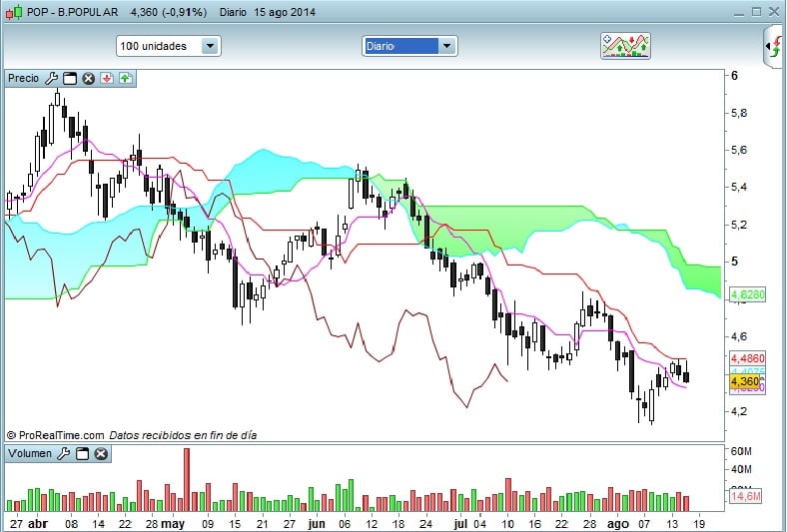The width and height of the screenshot is (787, 532).
Task: Click the Precio panel label
Action: pos(23,78)
